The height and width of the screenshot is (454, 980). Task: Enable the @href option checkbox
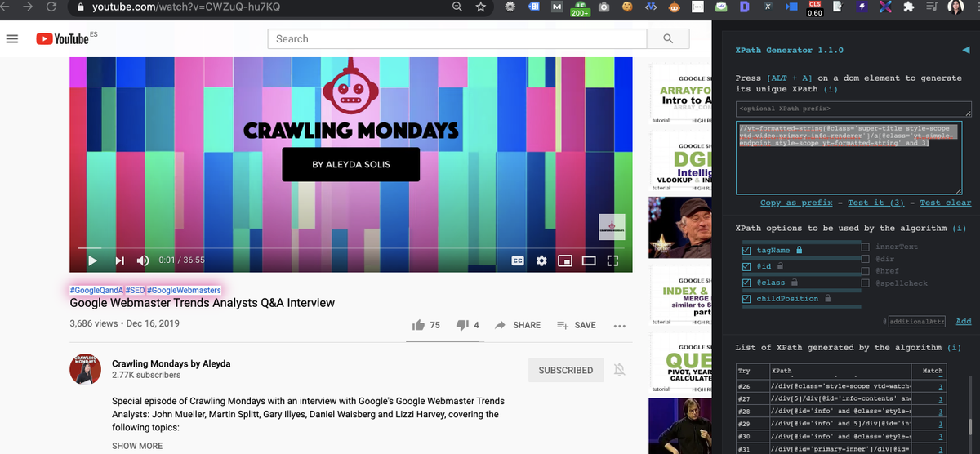tap(865, 271)
